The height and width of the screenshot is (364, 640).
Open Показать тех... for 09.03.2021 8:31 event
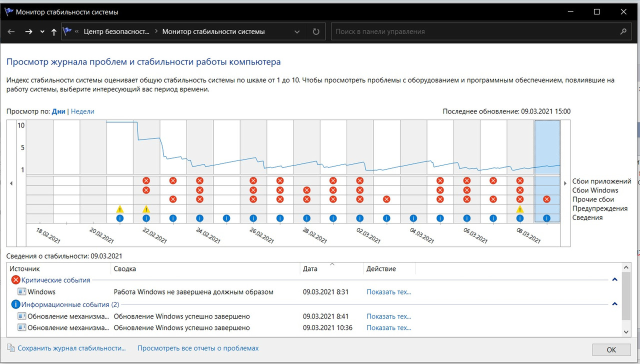tap(388, 292)
